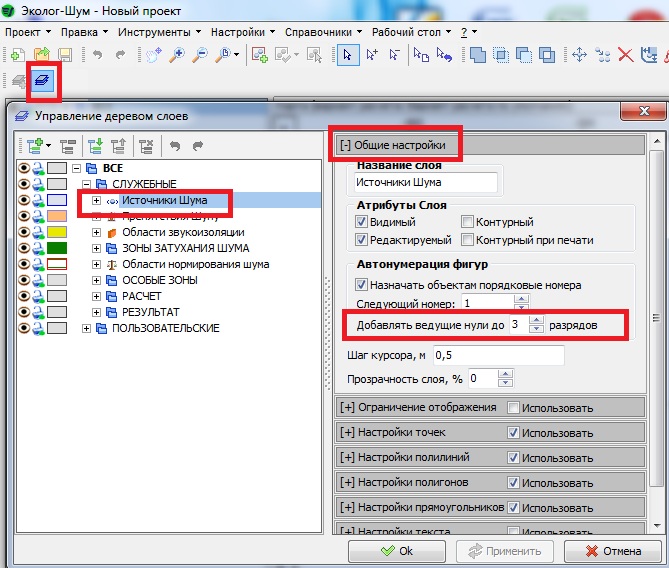Collapse the Общие настройки section header
Screen dimensions: 669x568
[392, 146]
